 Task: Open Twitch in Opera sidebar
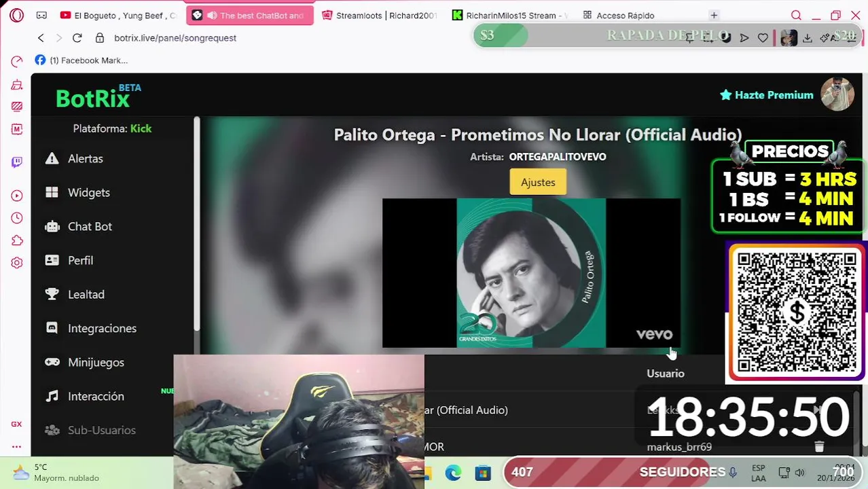[x=17, y=162]
